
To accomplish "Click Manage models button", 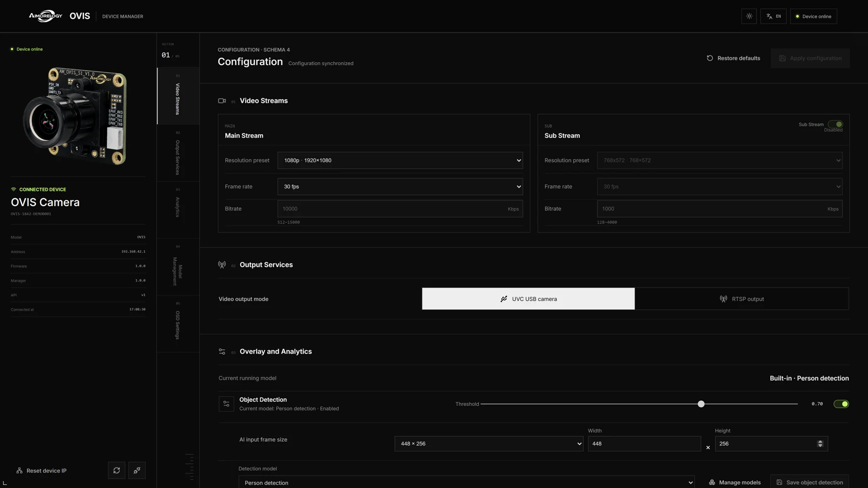I will click(x=734, y=482).
